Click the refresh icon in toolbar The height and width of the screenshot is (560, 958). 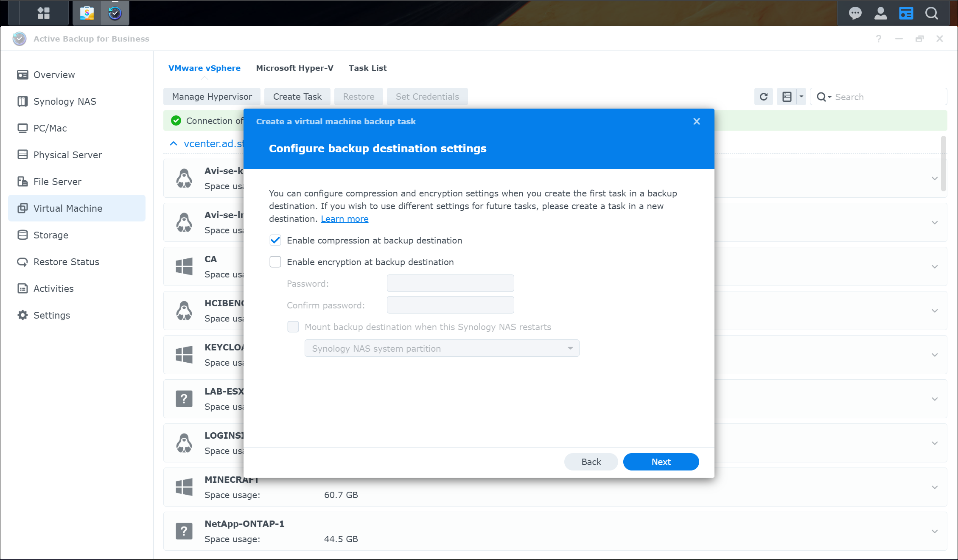[x=763, y=97]
